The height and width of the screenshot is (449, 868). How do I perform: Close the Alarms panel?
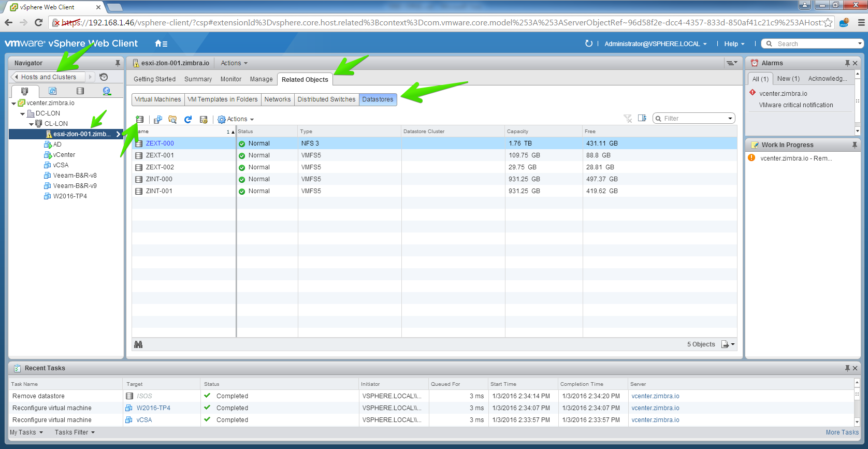click(x=855, y=63)
